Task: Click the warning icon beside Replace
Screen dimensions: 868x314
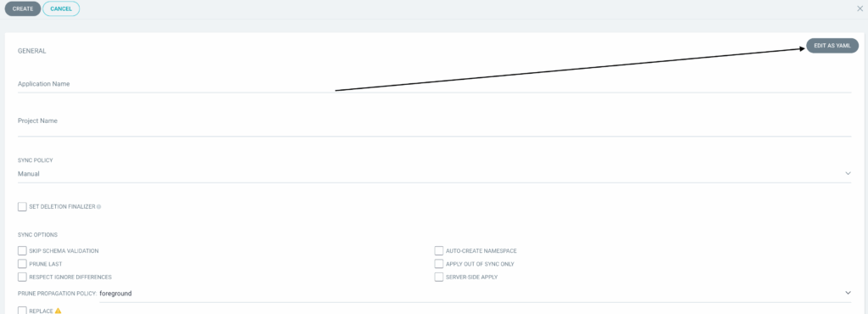Action: click(x=58, y=311)
